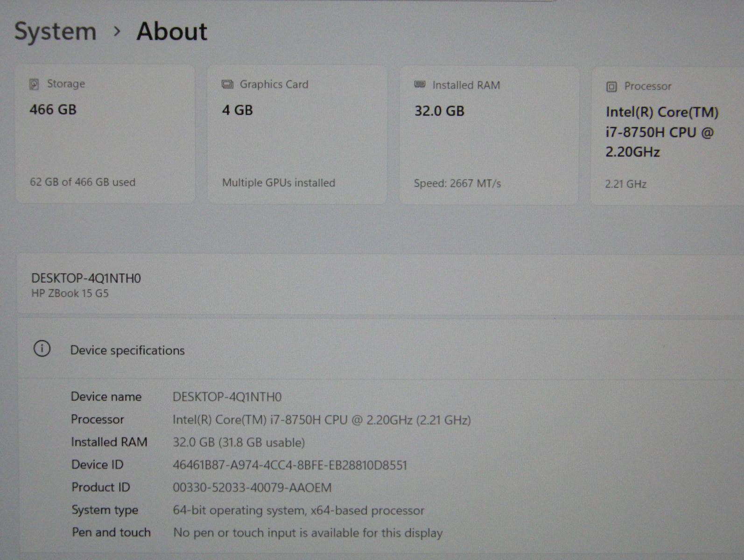Click the "62 GB of 466 GB used" text
Screen dimensions: 744x560
pos(83,182)
